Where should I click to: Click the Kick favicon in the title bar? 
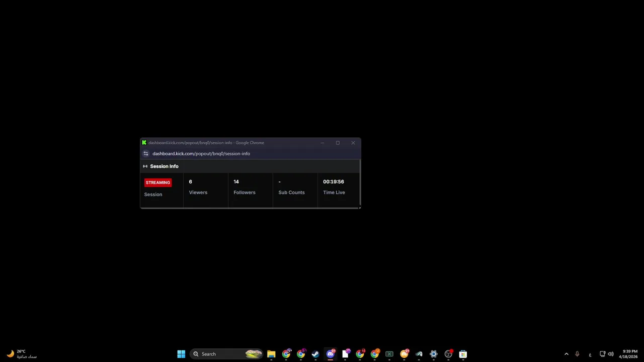click(144, 143)
